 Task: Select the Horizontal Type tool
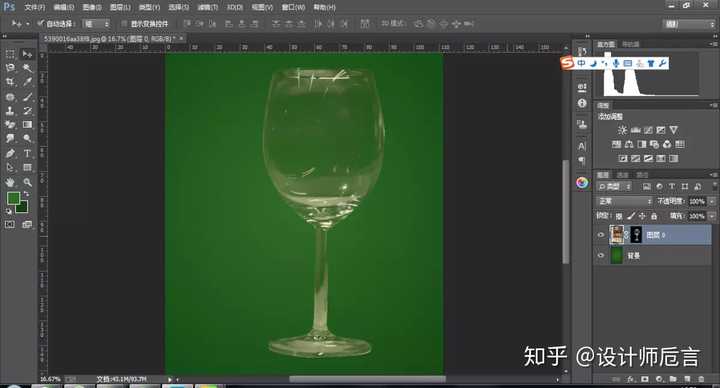click(28, 153)
